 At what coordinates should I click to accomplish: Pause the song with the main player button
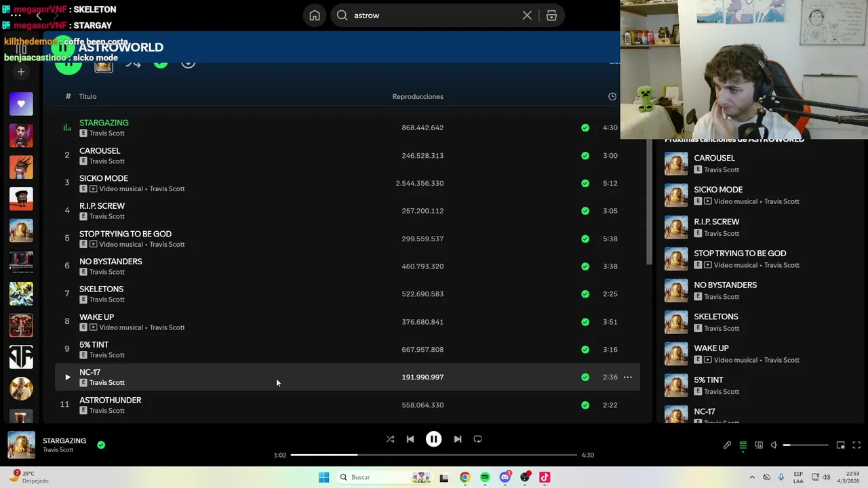(x=433, y=439)
